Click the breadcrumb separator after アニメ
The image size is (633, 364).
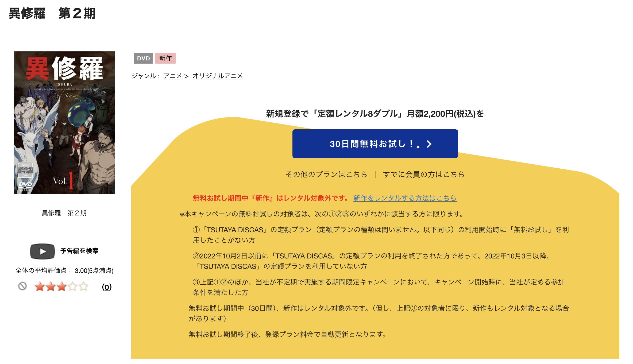[186, 76]
